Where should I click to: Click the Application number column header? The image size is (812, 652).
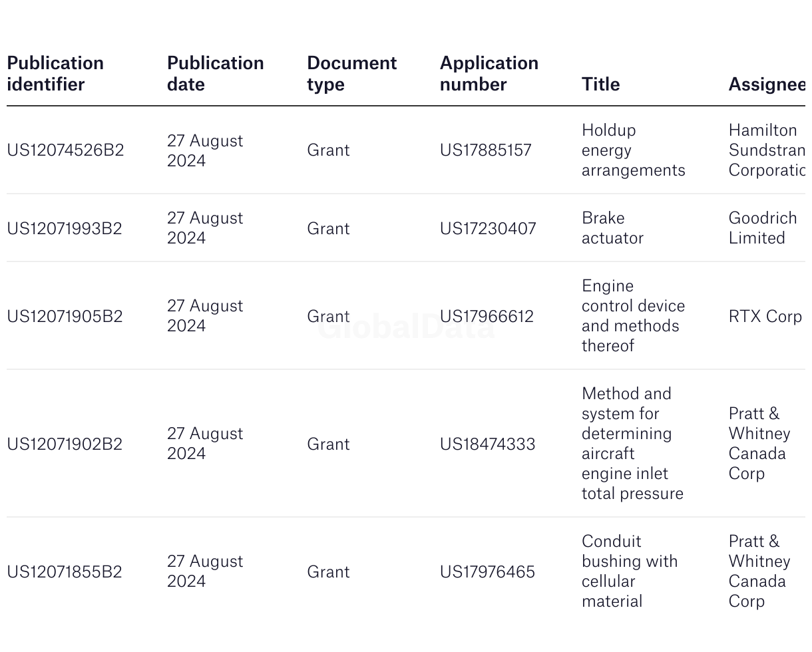[x=489, y=73]
